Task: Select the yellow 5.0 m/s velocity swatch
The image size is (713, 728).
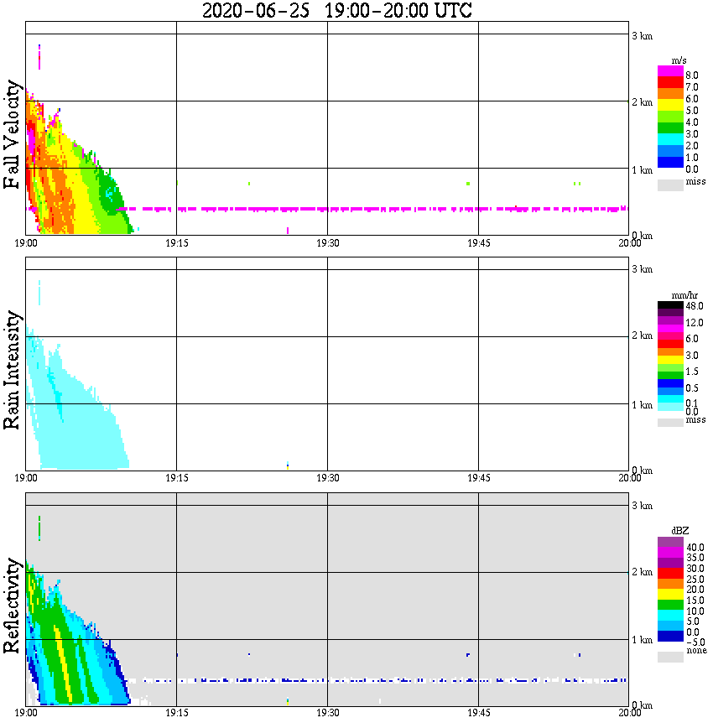Action: 670,106
